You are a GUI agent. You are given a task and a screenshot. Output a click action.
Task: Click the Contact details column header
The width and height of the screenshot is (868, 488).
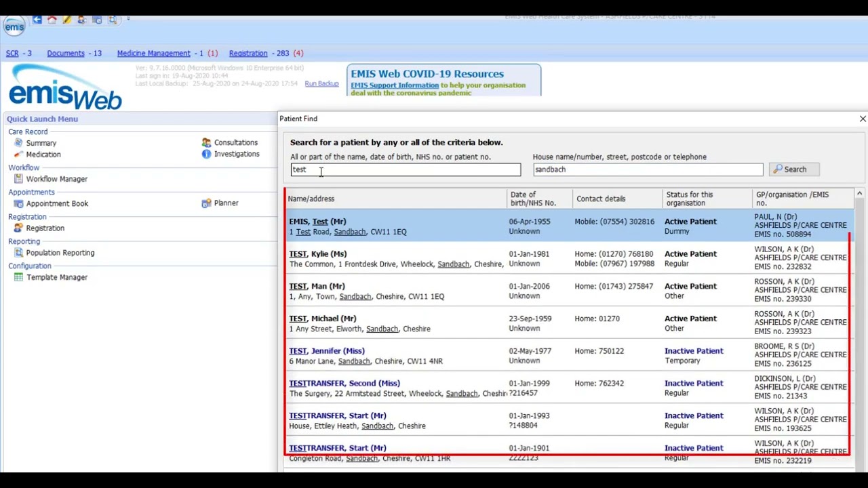[618, 199]
